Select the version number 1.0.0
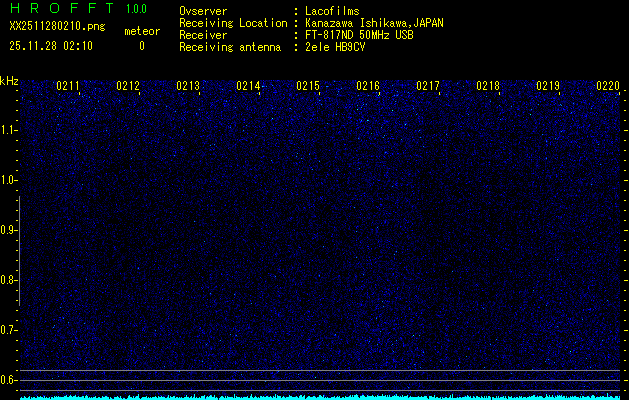 136,10
